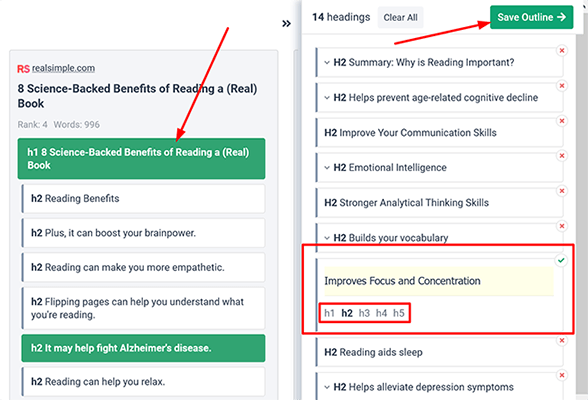Open the realsimple.com source link

(63, 68)
